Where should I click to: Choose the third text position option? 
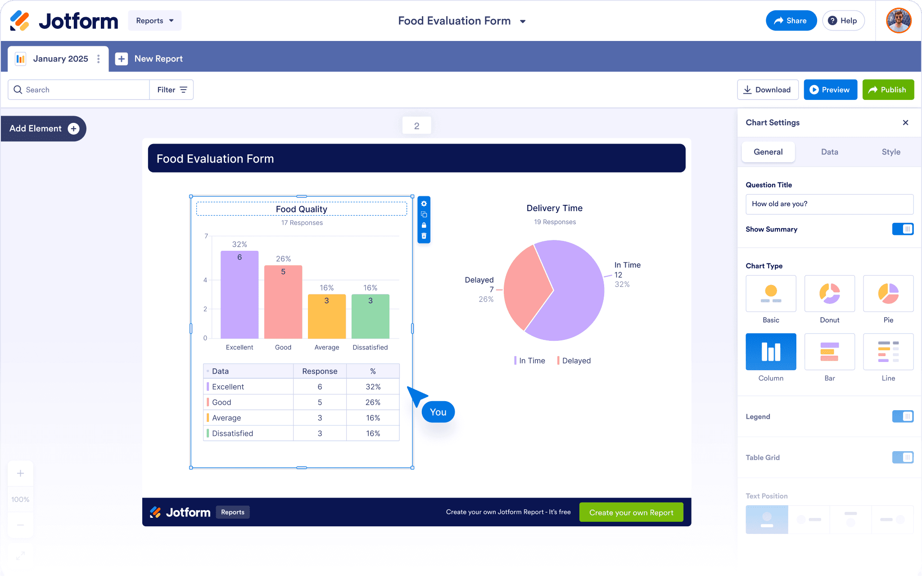pos(851,520)
